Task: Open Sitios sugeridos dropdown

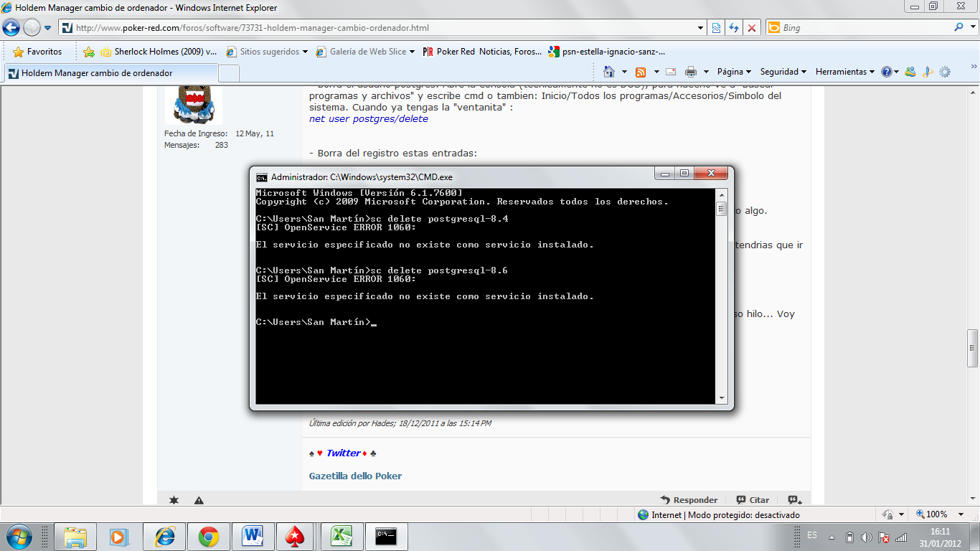Action: coord(266,52)
